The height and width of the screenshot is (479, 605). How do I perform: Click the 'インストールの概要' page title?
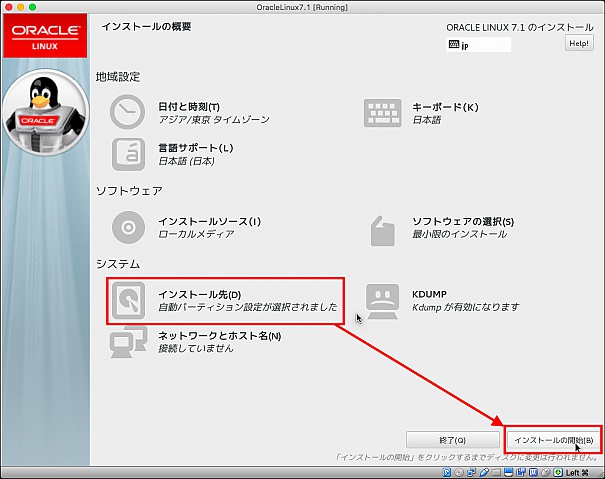tap(147, 27)
